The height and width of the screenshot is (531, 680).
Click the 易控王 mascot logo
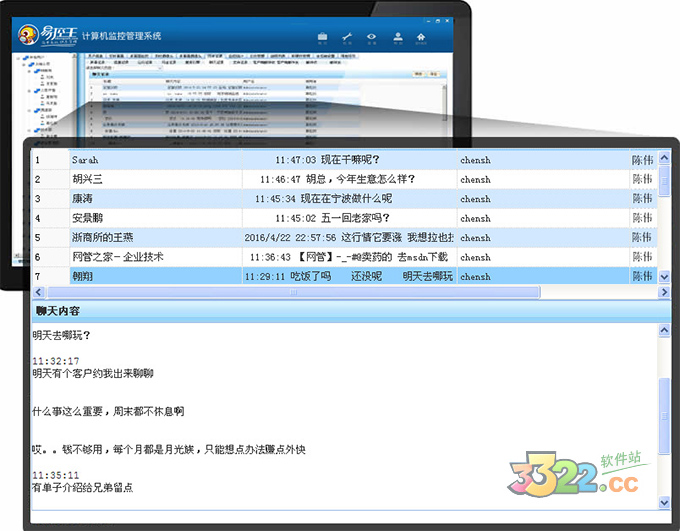point(28,34)
